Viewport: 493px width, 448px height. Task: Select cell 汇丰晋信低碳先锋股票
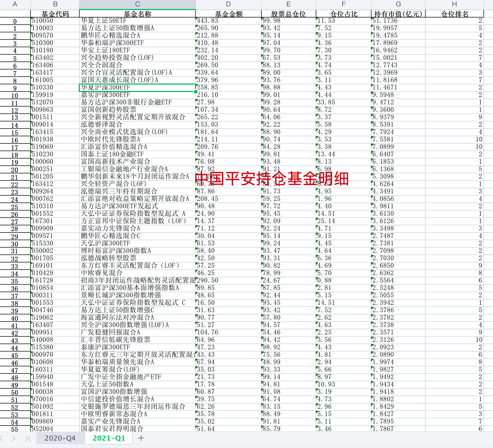pos(137,340)
